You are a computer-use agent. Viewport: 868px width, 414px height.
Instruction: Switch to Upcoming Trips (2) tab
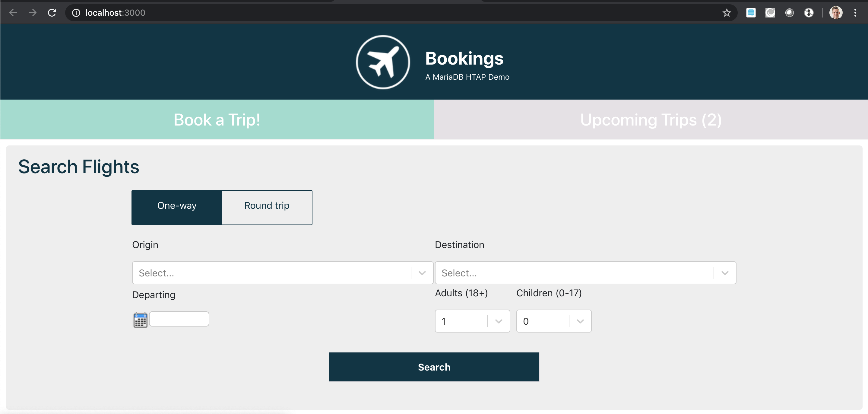tap(651, 119)
